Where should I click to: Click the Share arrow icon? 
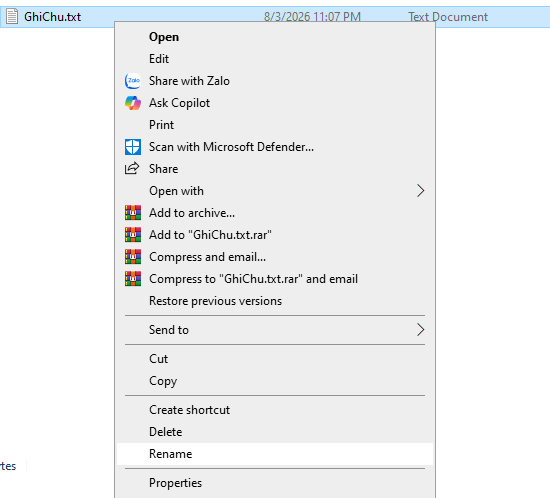pos(132,169)
